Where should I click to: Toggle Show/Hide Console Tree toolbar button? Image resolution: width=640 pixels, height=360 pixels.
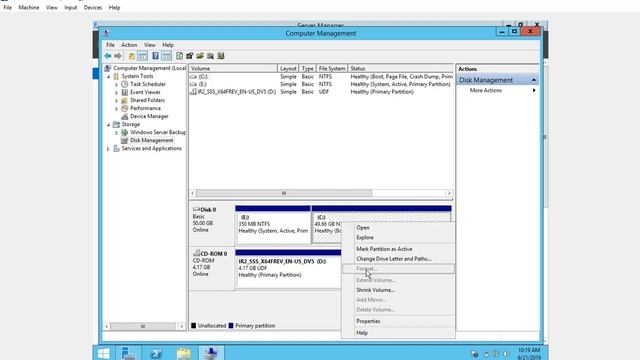coord(142,56)
